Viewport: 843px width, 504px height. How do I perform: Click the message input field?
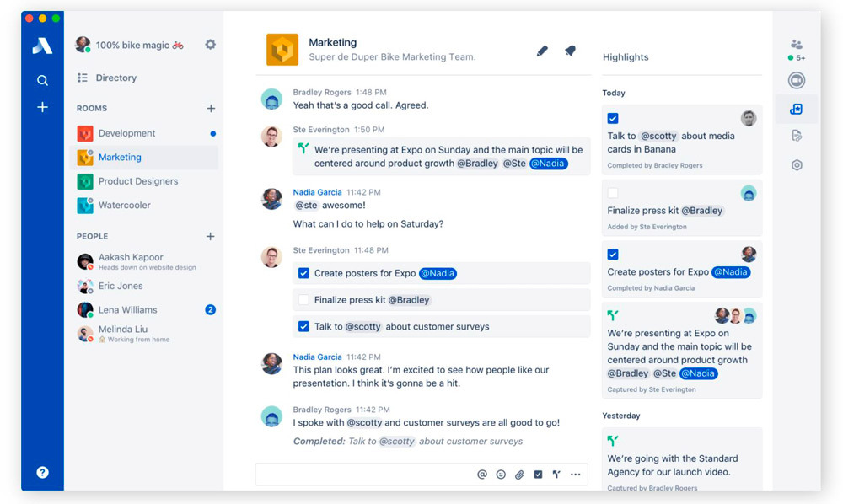click(362, 475)
